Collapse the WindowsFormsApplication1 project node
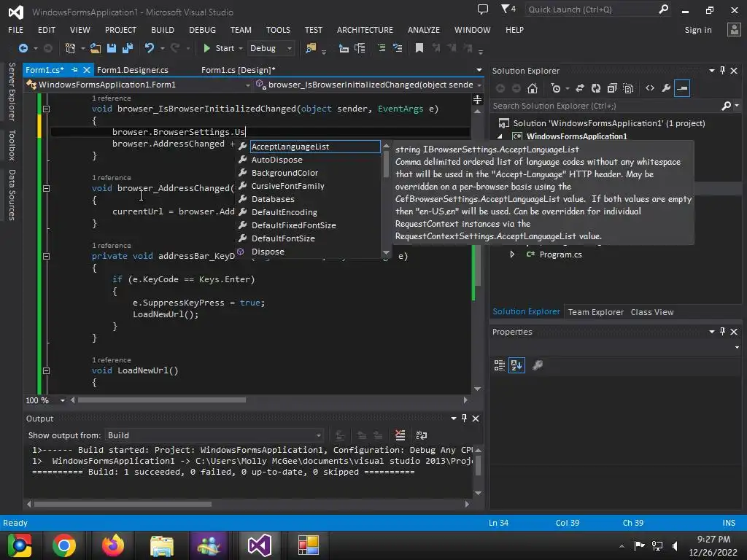This screenshot has height=560, width=747. [500, 136]
